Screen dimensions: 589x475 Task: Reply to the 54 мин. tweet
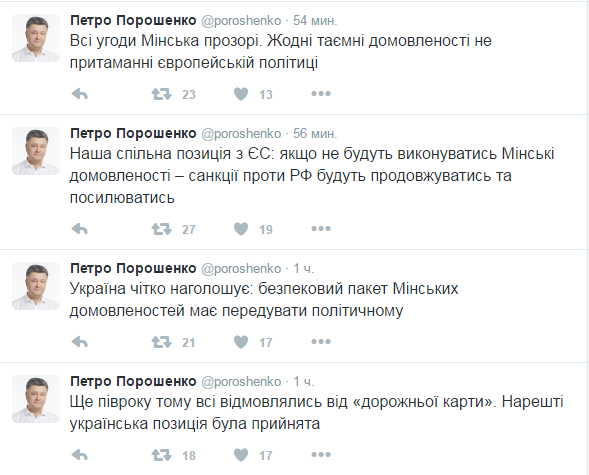pyautogui.click(x=80, y=94)
